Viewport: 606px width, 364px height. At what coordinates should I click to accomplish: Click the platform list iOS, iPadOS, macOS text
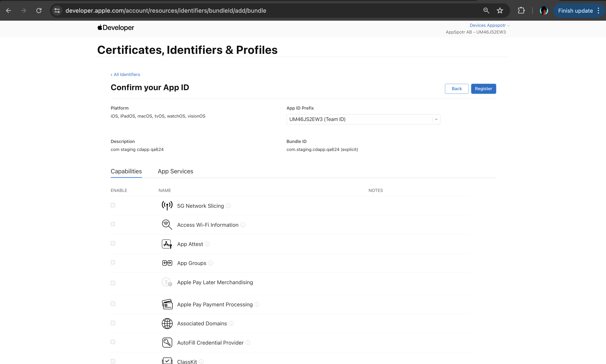click(158, 116)
